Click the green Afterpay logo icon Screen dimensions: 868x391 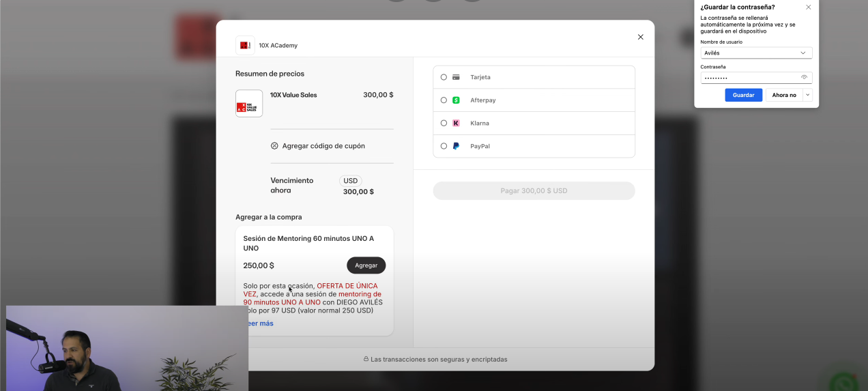[456, 100]
